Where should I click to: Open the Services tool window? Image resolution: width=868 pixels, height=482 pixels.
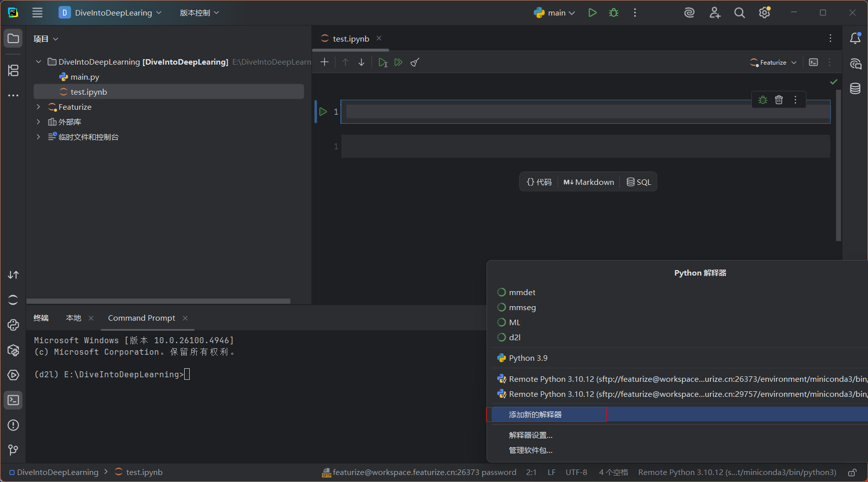14,375
